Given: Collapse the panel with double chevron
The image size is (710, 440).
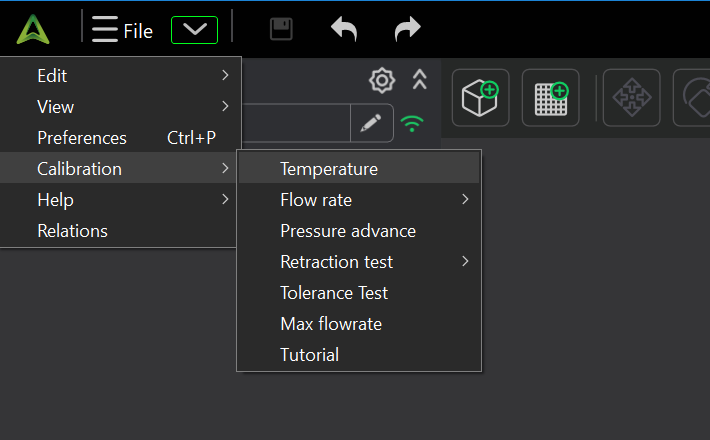Looking at the screenshot, I should click(420, 80).
